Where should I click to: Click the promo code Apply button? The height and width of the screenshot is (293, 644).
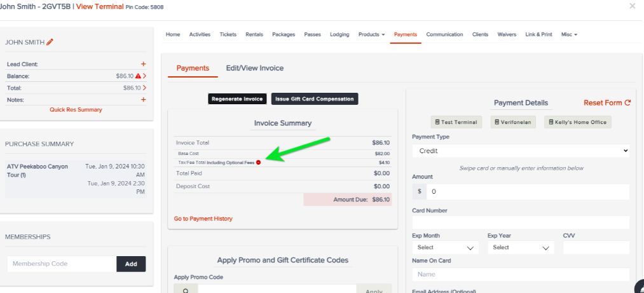point(374,289)
